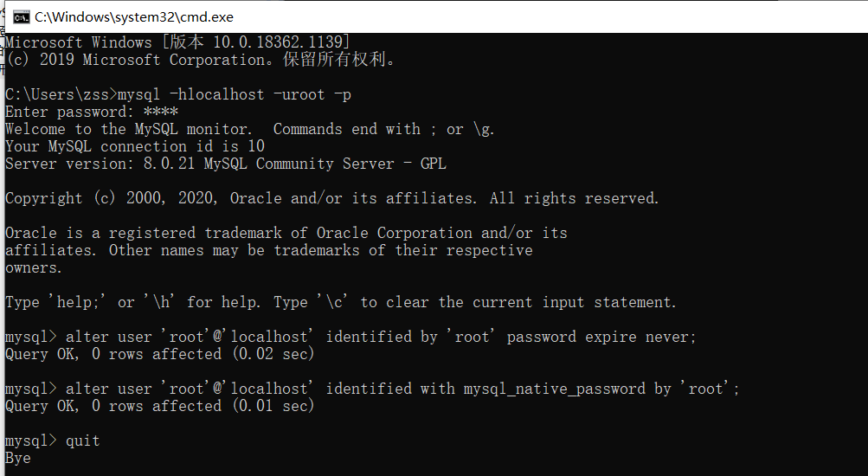Click the C:\Windows\system32\cmd.exe window title
This screenshot has height=476, width=868.
pyautogui.click(x=134, y=16)
